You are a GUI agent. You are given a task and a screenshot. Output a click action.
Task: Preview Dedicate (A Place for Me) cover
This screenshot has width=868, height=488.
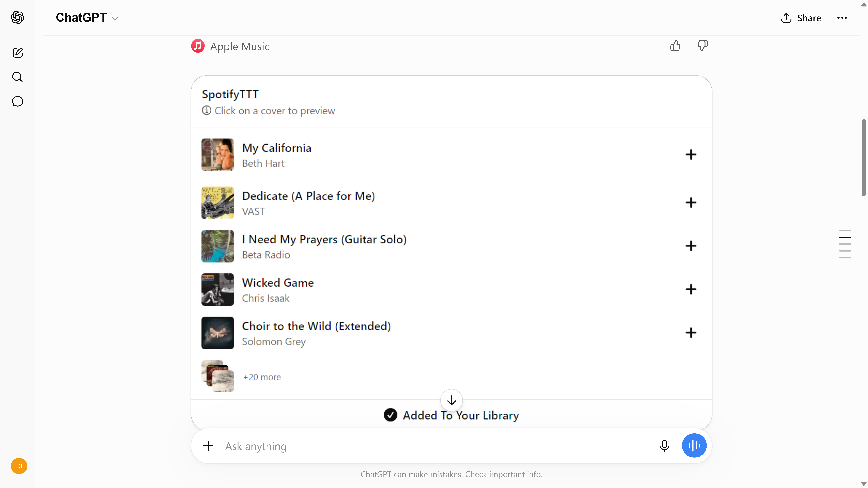coord(218,203)
